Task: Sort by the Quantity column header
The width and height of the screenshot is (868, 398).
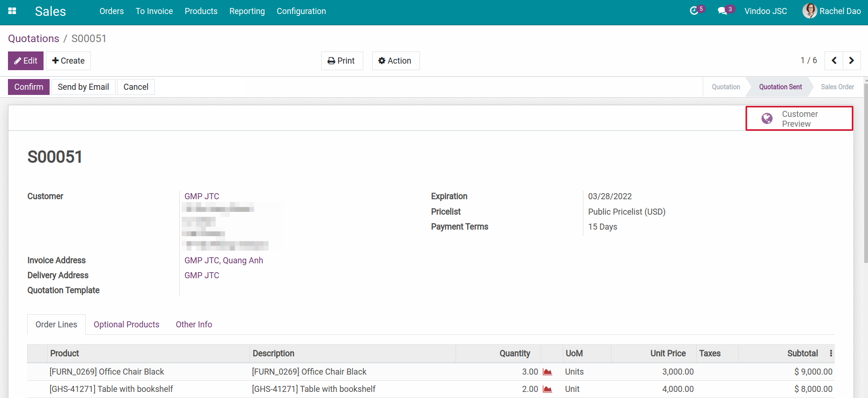Action: [x=498, y=354]
